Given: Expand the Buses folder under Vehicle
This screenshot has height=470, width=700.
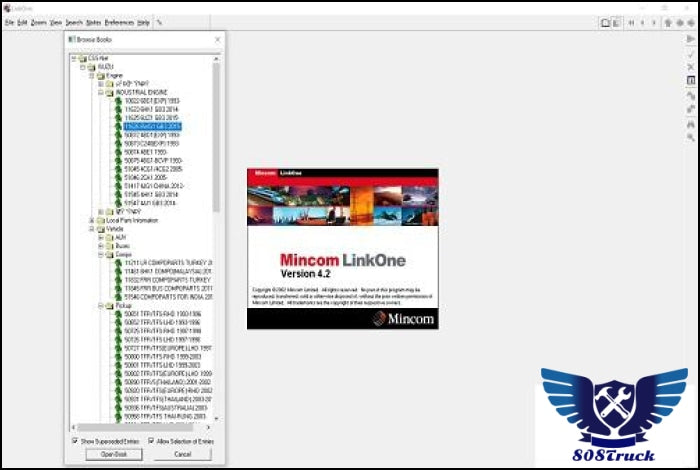Looking at the screenshot, I should coord(100,245).
